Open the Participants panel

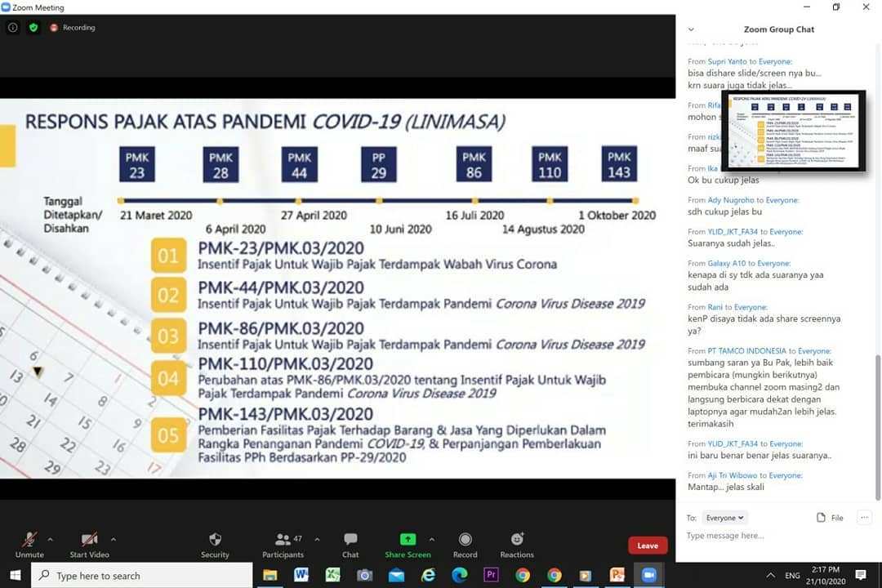pos(283,540)
